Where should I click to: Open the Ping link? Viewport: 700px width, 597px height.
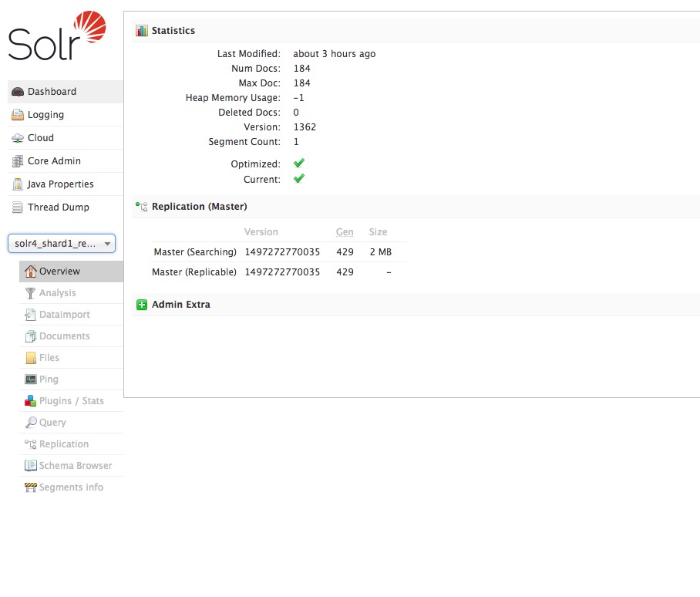[x=71, y=379]
